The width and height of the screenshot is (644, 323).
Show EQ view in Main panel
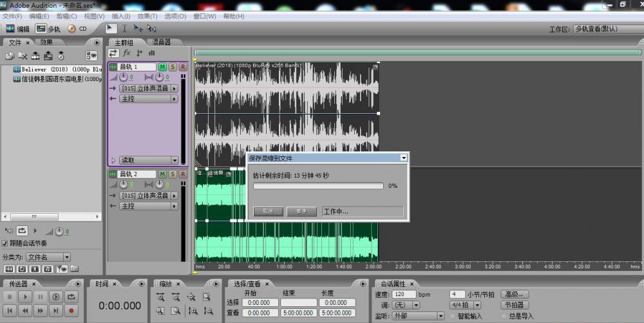tap(151, 53)
